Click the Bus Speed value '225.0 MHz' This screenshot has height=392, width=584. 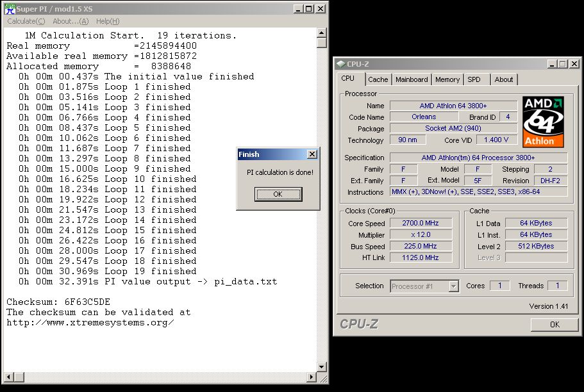421,246
